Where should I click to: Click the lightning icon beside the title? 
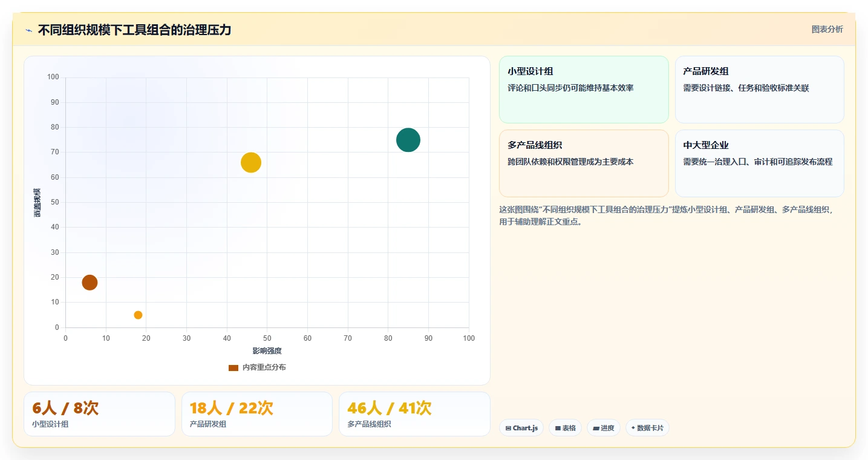[28, 30]
